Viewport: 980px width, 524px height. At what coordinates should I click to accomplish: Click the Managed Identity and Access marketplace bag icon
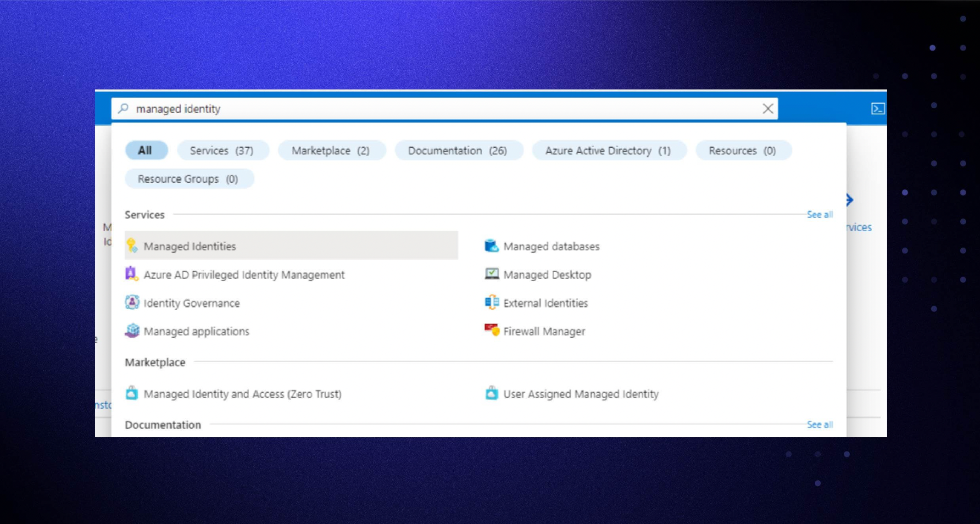(132, 393)
